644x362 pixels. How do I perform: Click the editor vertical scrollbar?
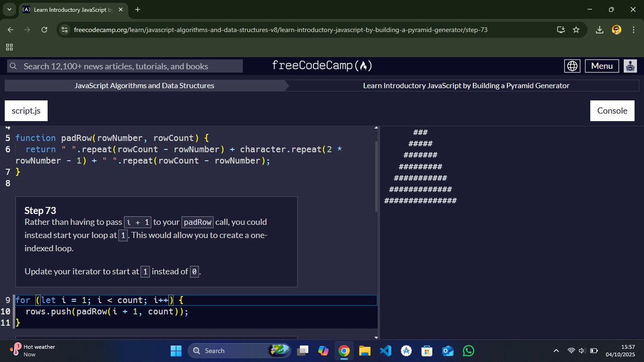tap(377, 177)
